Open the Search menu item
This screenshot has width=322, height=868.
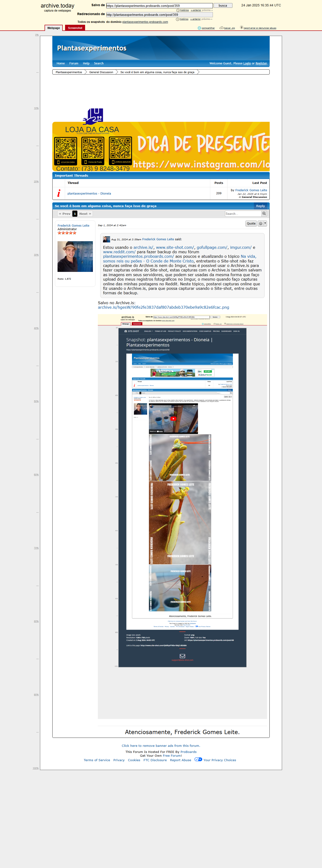tap(99, 63)
